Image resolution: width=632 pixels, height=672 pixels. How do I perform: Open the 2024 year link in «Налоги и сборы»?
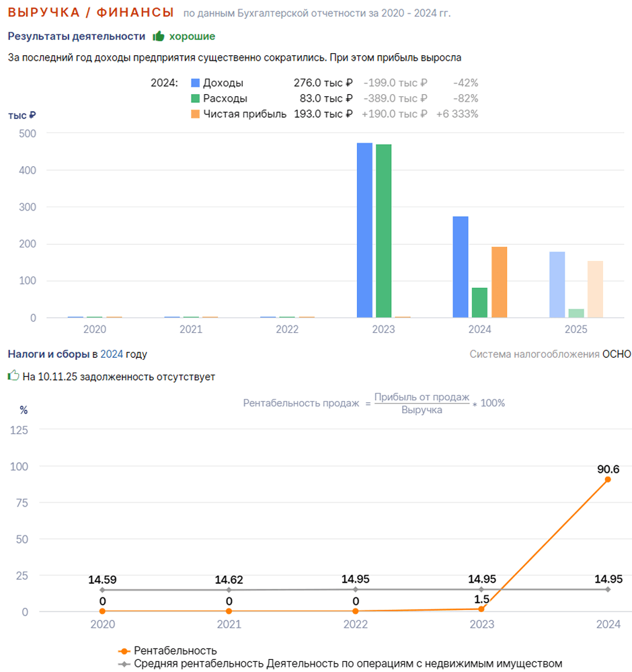point(112,354)
